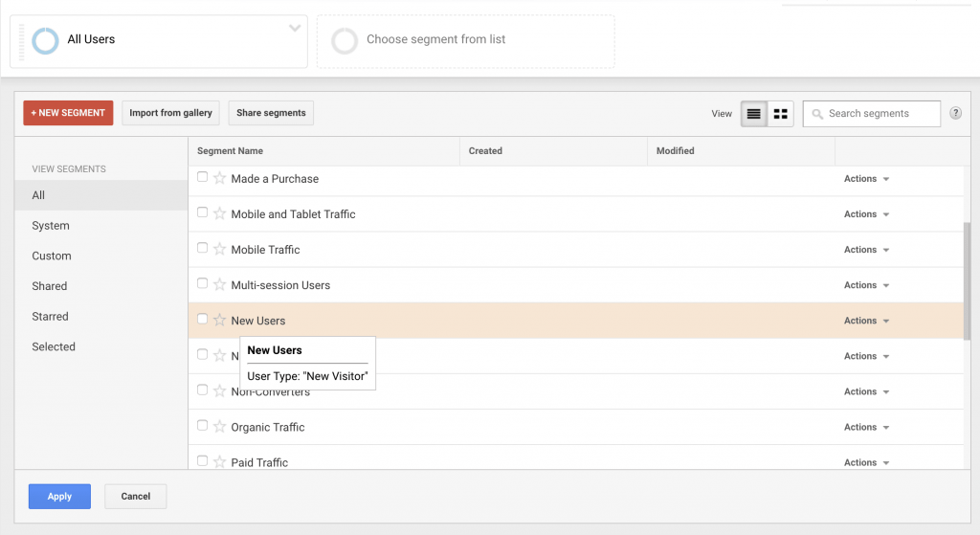Check the New Users checkbox

203,319
